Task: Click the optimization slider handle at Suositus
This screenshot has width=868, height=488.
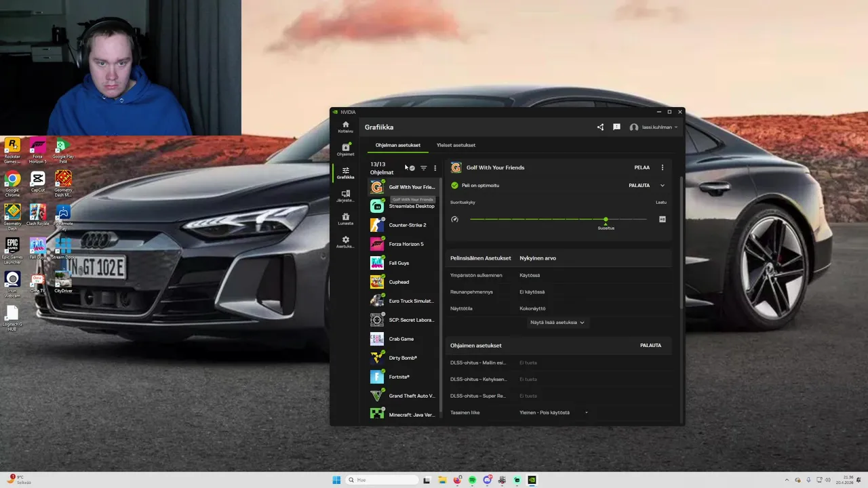Action: point(606,220)
